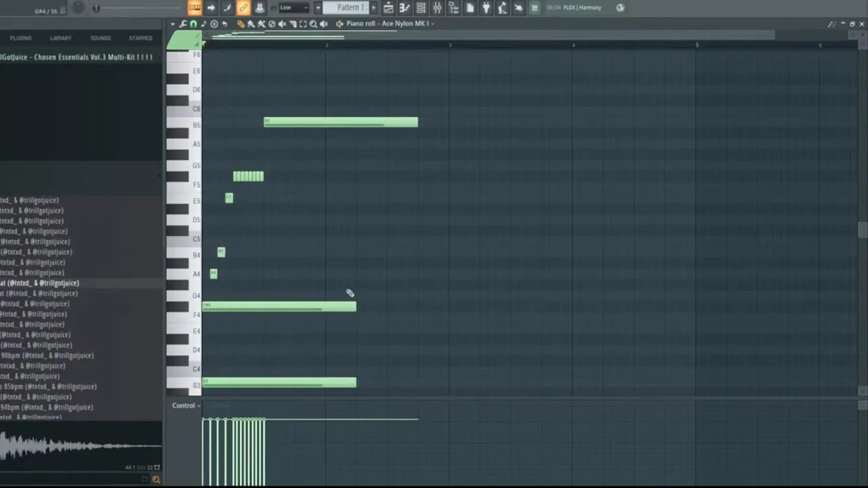Click the search magnifier in the browser
This screenshot has width=868, height=488.
(x=156, y=479)
